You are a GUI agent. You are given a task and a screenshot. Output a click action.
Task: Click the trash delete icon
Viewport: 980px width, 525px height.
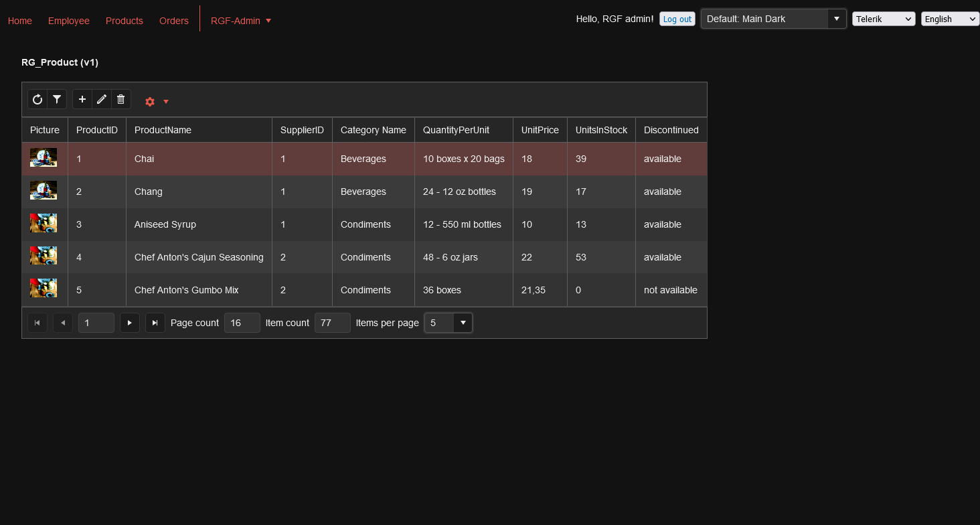[121, 100]
